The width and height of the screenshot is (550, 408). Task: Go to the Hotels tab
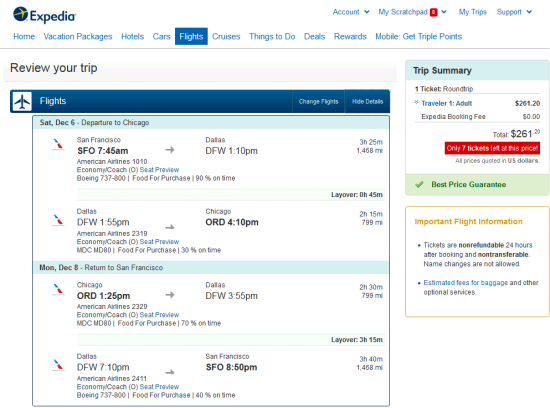(133, 36)
